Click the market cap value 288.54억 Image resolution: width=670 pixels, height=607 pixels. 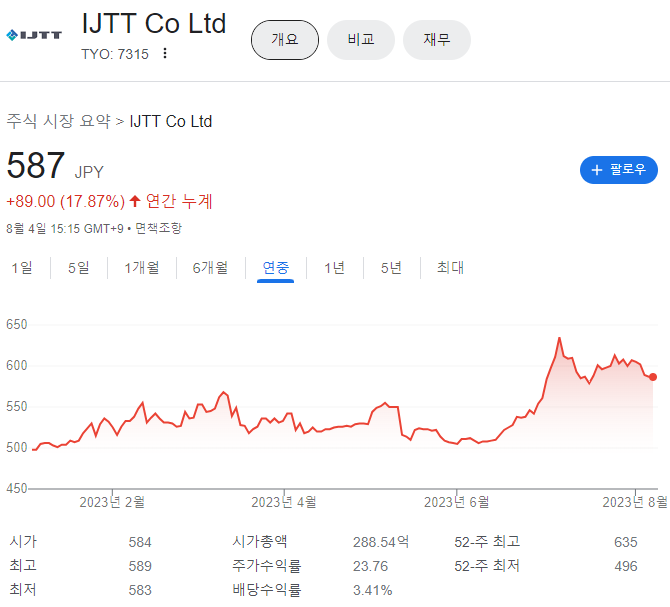tap(381, 542)
